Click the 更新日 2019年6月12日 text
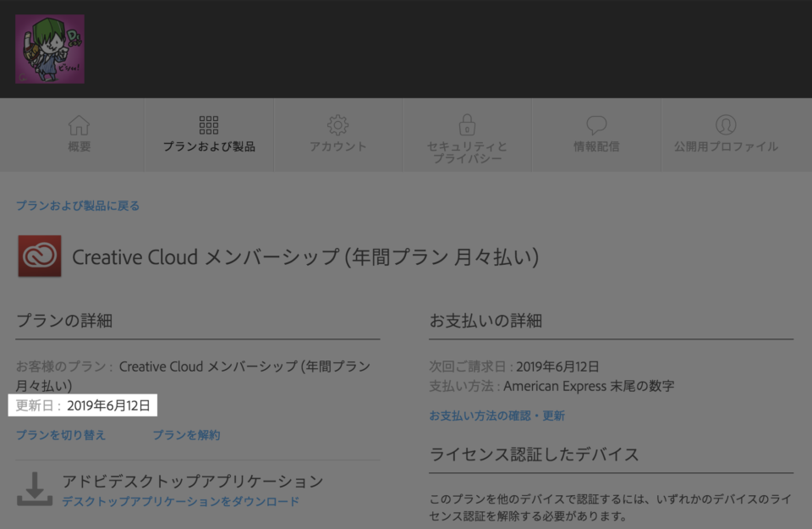This screenshot has width=812, height=529. pos(83,405)
